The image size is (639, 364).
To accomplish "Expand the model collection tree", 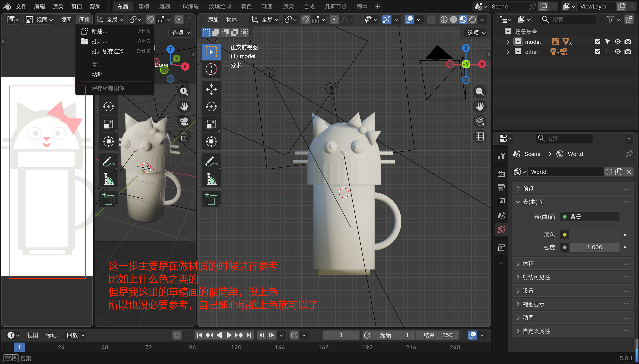I will point(508,42).
